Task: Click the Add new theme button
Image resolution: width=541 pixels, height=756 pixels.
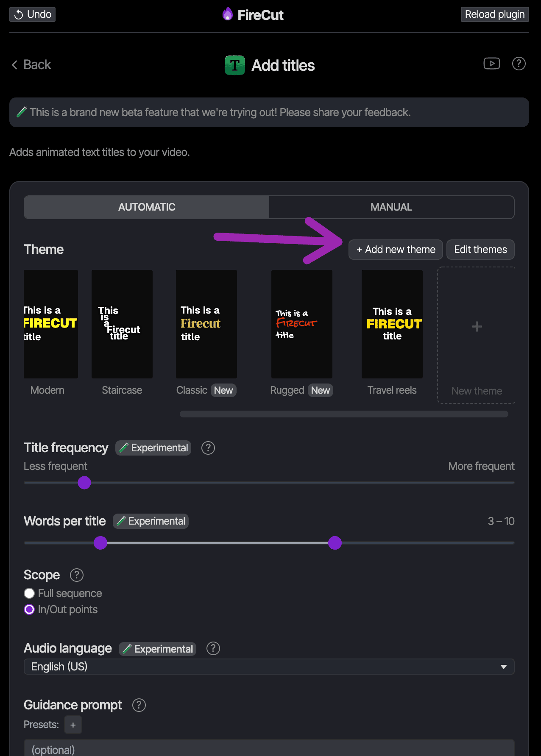Action: point(396,250)
